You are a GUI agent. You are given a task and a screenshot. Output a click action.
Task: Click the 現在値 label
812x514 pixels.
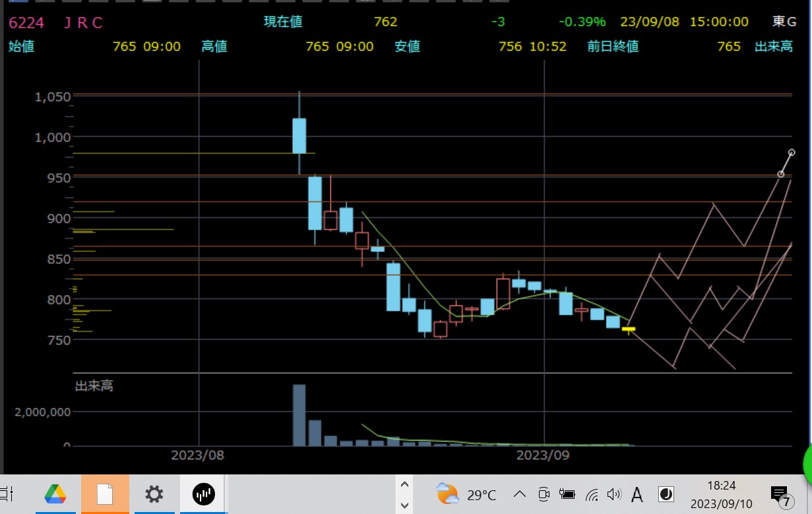point(283,22)
